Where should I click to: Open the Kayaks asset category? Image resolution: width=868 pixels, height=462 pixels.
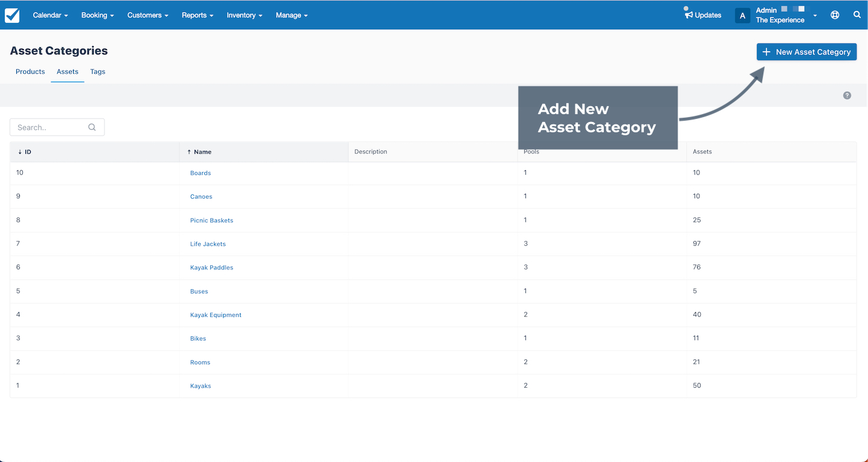(201, 386)
